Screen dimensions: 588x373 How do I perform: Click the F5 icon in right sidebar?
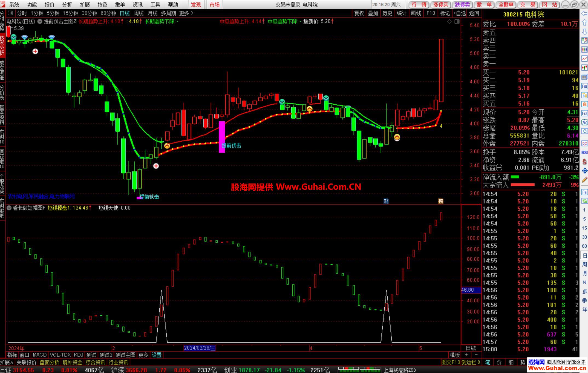click(x=584, y=192)
